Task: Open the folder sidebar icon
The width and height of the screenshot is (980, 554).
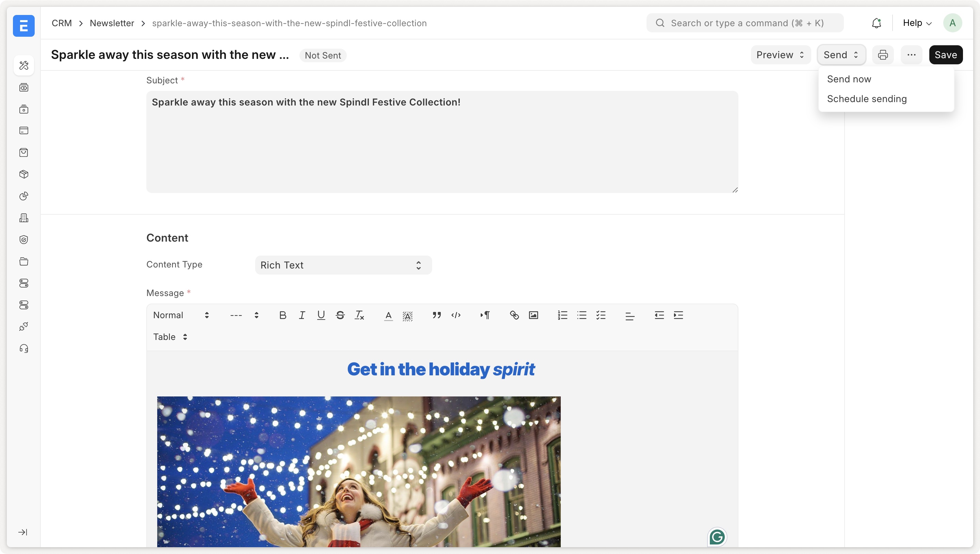Action: click(x=23, y=261)
